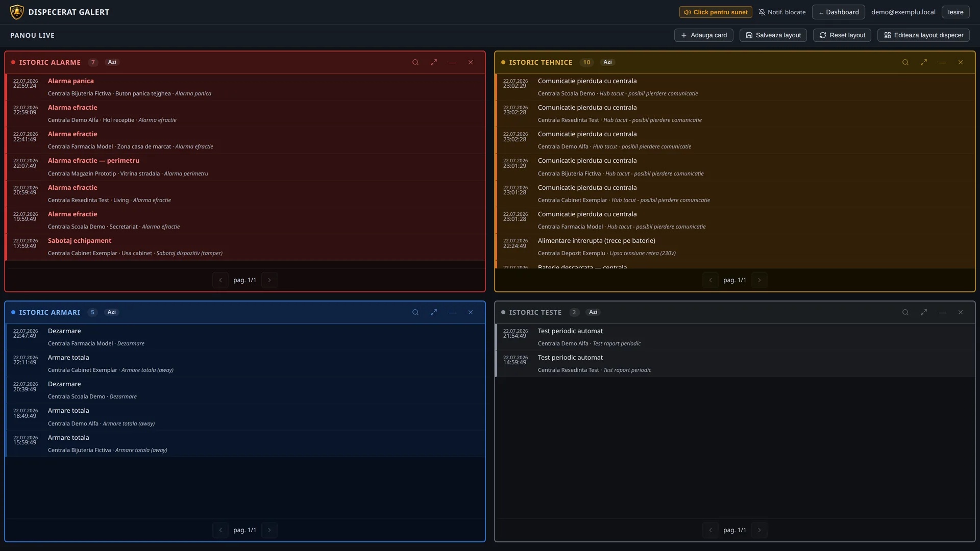980x551 pixels.
Task: Click the Adauga card button
Action: pyautogui.click(x=704, y=35)
